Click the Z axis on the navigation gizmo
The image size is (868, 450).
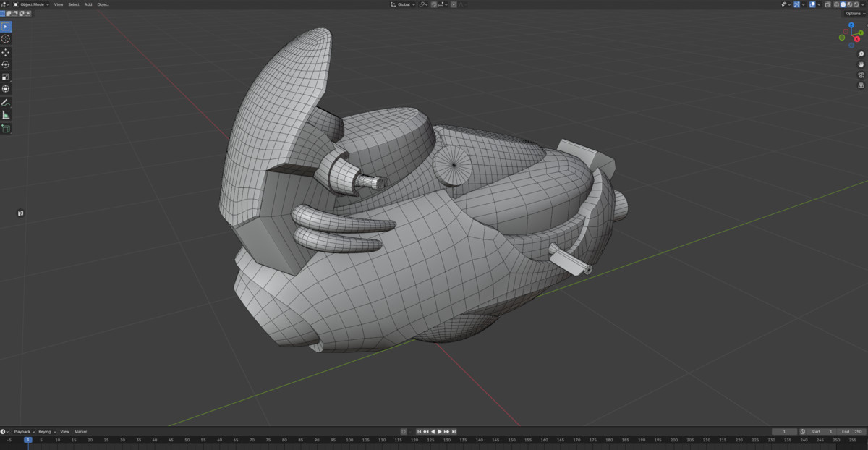click(x=851, y=25)
